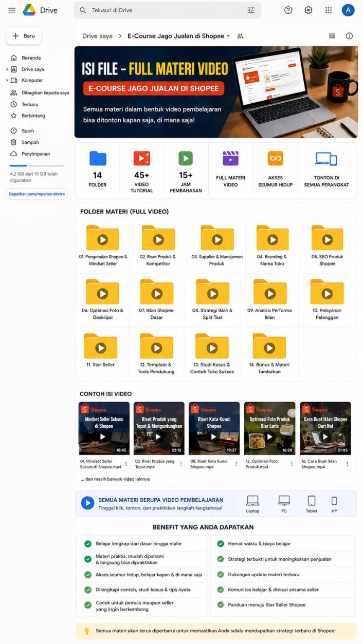The image size is (363, 644).
Task: Open the hamburger main menu
Action: click(11, 10)
